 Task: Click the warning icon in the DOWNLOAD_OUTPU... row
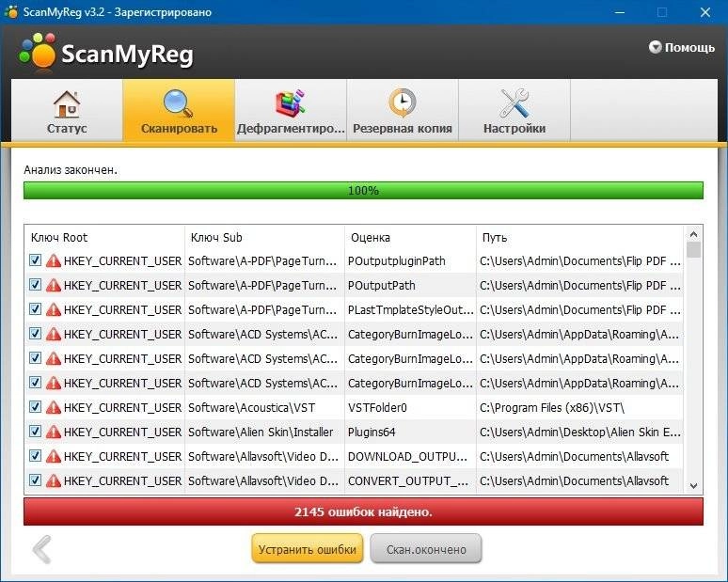point(54,456)
